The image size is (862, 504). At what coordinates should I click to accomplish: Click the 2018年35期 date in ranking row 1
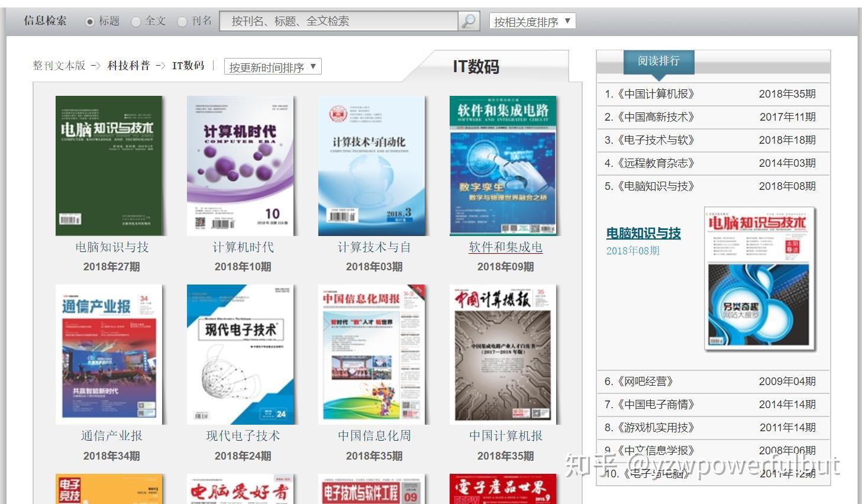(x=787, y=94)
